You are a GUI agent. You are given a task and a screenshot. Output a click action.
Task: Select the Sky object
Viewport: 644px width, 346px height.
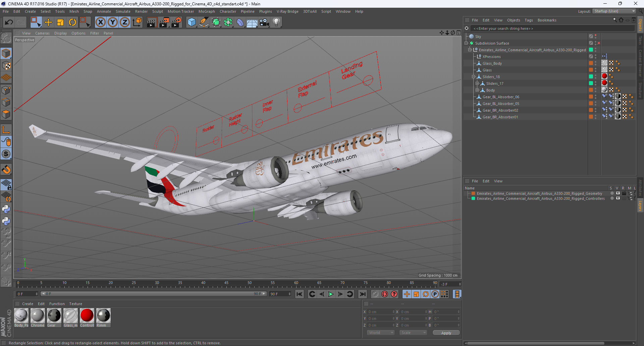[x=478, y=37]
